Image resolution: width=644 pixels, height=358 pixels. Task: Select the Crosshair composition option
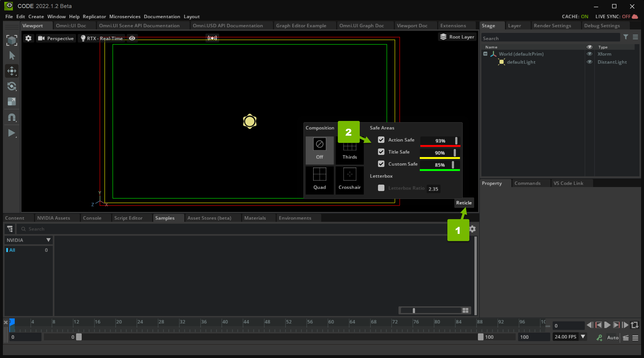pos(350,180)
